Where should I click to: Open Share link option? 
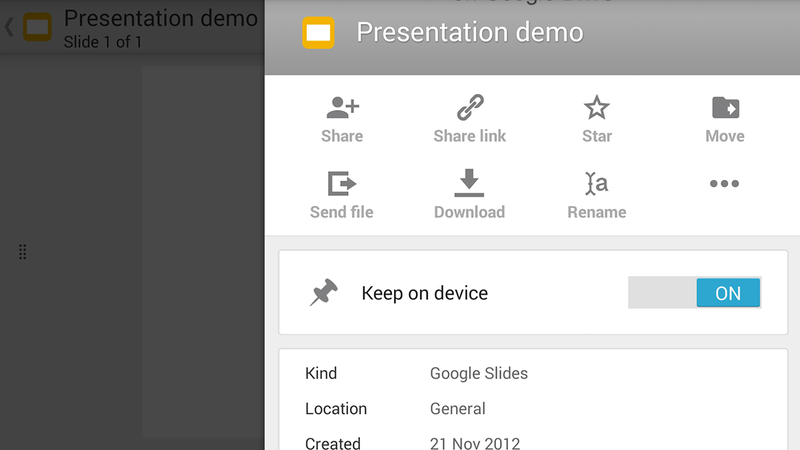[x=469, y=119]
